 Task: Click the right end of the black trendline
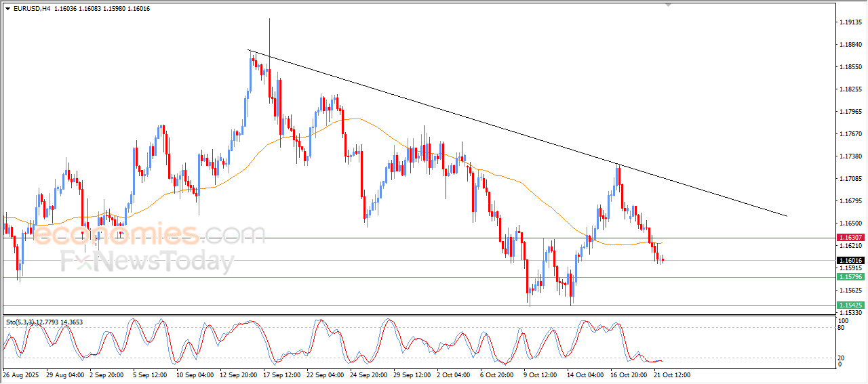786,216
